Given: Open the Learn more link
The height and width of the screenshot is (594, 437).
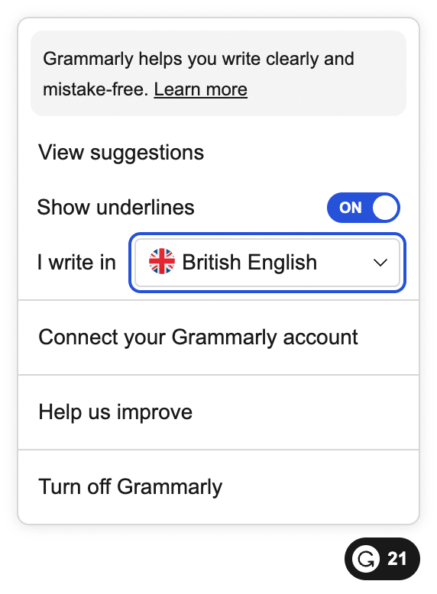Looking at the screenshot, I should click(x=200, y=90).
